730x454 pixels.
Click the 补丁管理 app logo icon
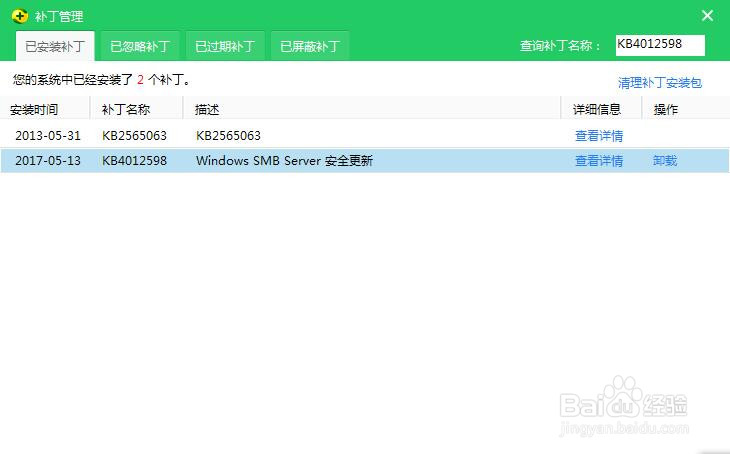(20, 16)
